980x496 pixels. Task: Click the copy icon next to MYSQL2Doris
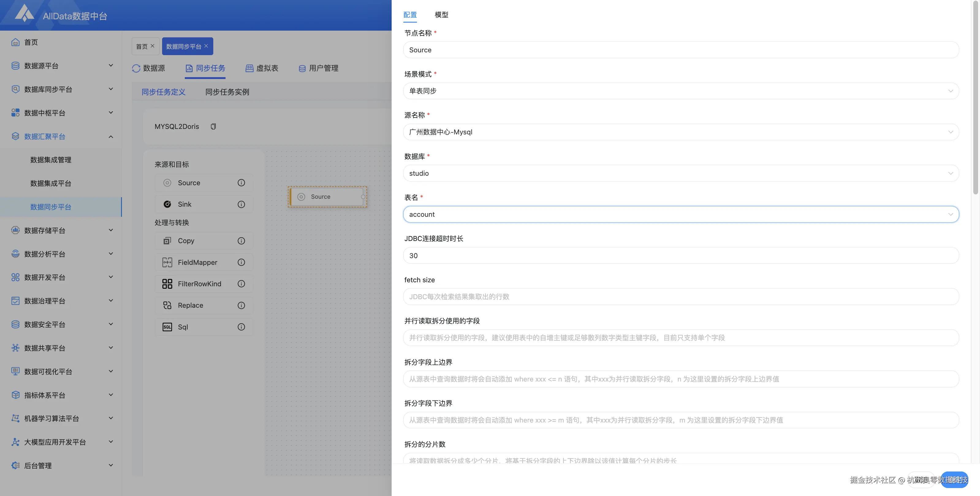click(213, 126)
